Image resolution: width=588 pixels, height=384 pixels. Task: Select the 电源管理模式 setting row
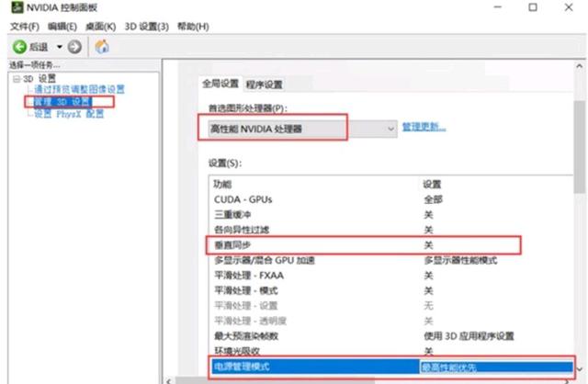tap(392, 367)
